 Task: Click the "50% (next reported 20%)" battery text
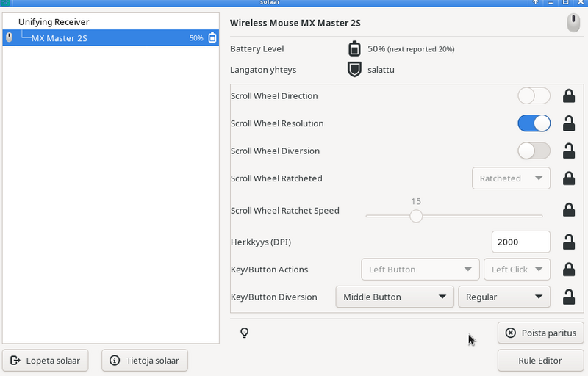click(x=411, y=49)
